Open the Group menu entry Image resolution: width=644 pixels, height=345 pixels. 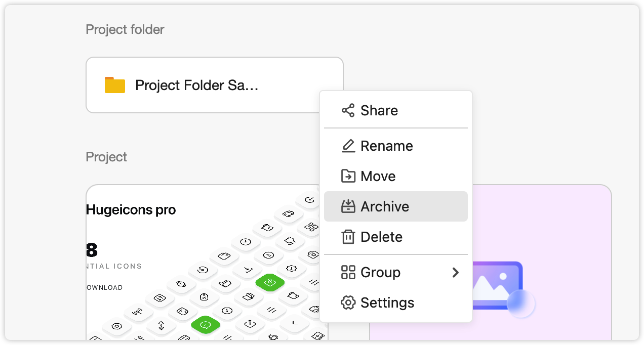pyautogui.click(x=396, y=272)
